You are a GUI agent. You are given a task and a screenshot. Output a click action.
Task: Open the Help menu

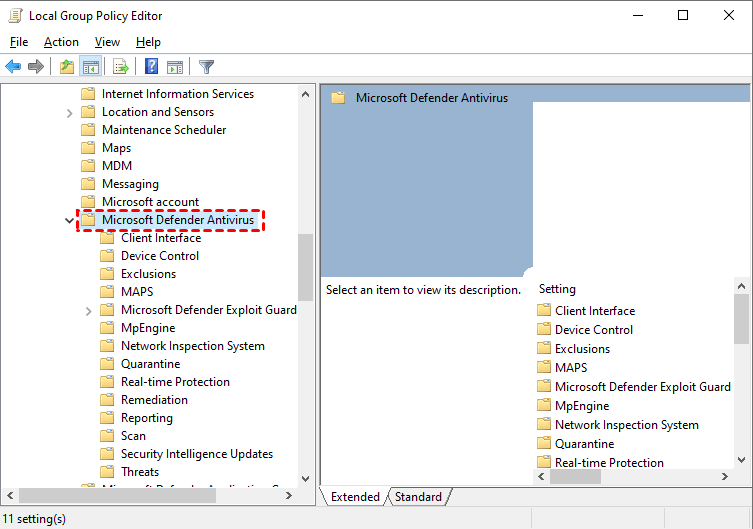[x=148, y=42]
